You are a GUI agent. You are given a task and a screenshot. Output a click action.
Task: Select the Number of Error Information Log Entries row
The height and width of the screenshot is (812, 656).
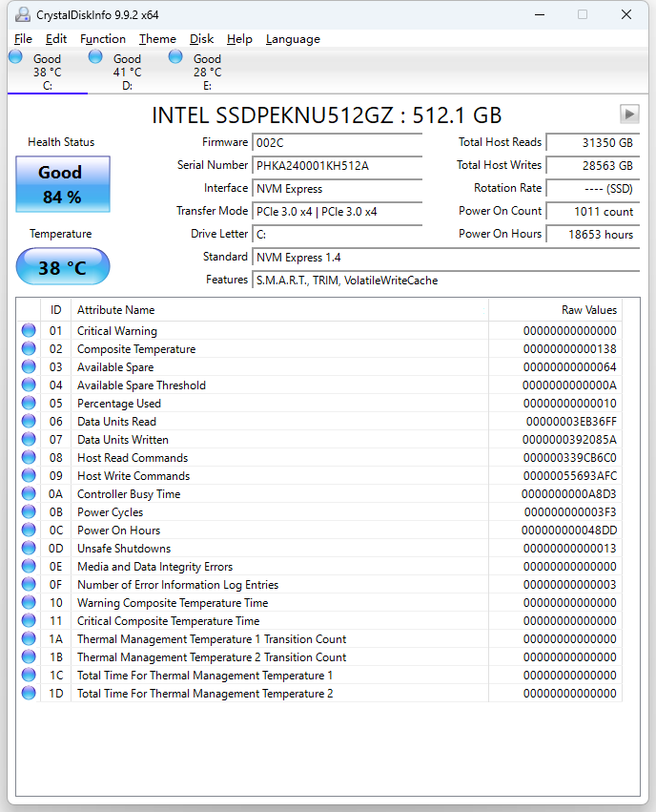tap(319, 585)
